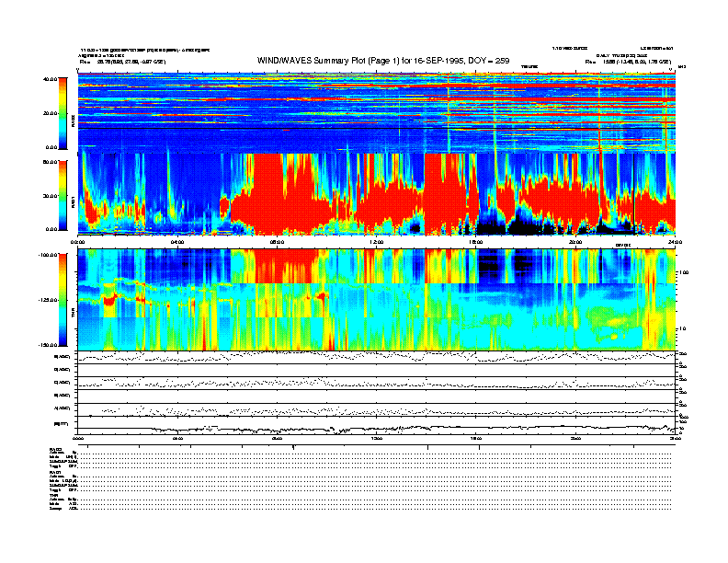Click the bottom line plot trace
The image size is (728, 563).
point(377,429)
